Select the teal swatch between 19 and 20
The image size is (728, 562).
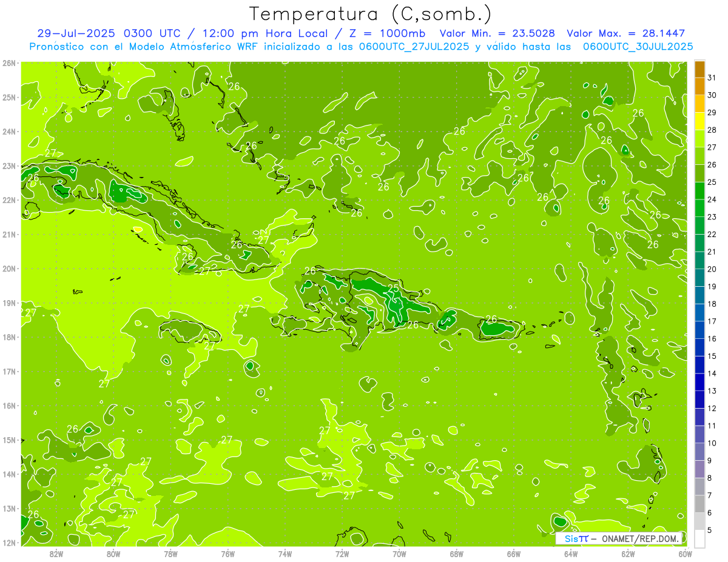tap(699, 278)
